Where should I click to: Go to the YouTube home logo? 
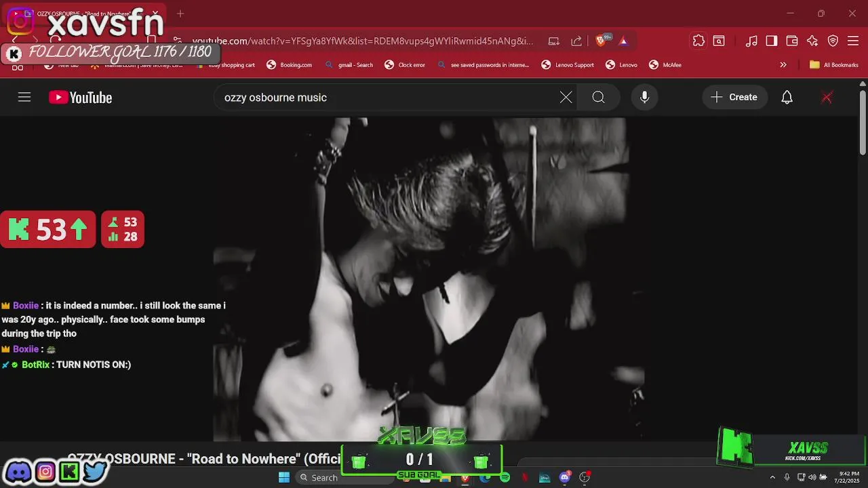[80, 98]
